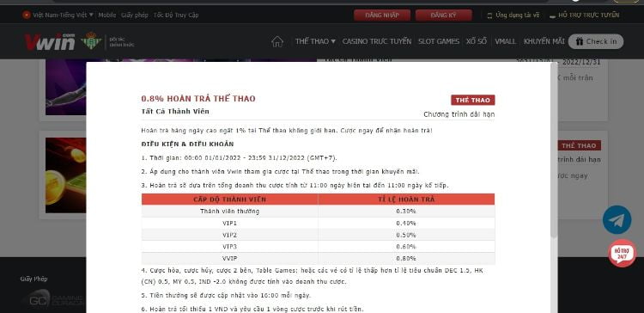This screenshot has width=644, height=313.
Task: Click the Vietnam flag icon
Action: 27,15
